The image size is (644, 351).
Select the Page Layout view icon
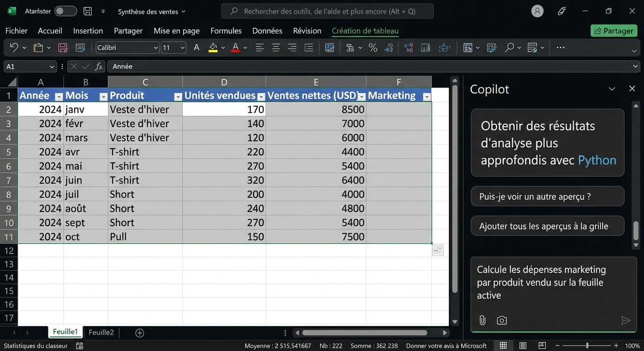(x=522, y=346)
